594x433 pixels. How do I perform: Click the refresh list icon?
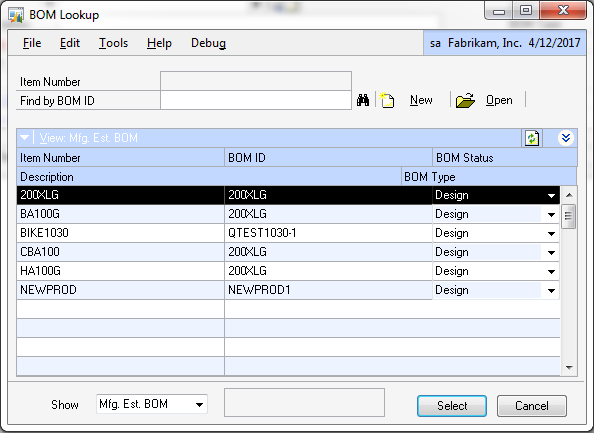tap(532, 138)
